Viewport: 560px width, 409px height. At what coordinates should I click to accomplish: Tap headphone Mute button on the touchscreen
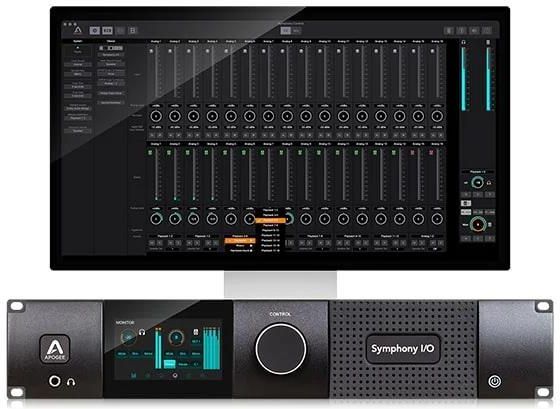(122, 354)
